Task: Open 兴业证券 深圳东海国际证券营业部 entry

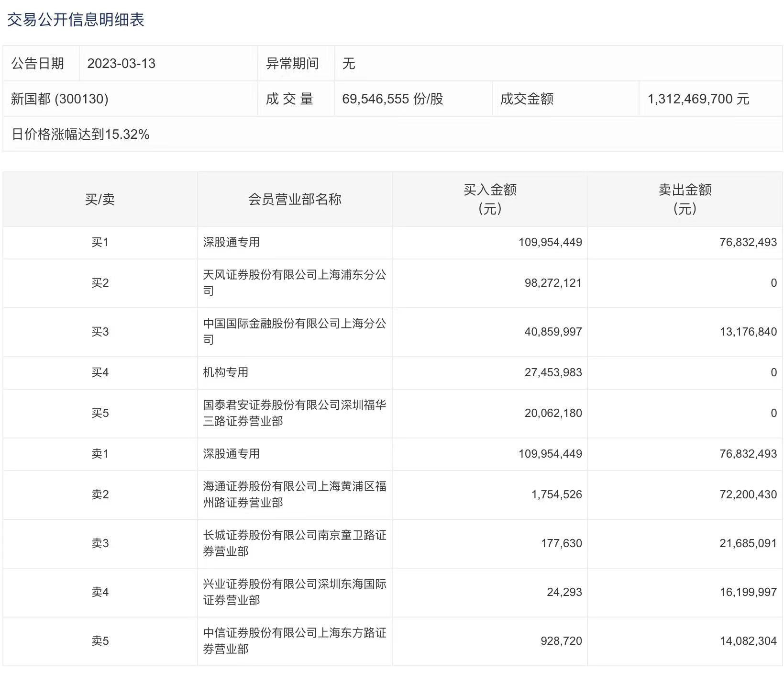Action: pyautogui.click(x=294, y=592)
